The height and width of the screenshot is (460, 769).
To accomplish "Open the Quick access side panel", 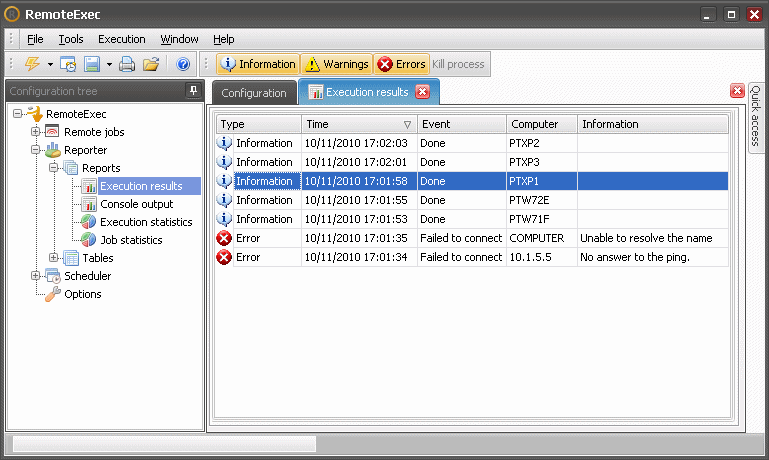I will click(x=756, y=116).
